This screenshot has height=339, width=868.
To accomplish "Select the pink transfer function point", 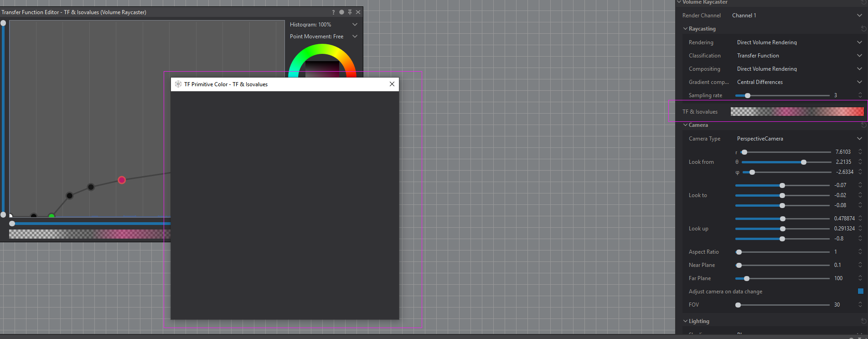I will (122, 180).
